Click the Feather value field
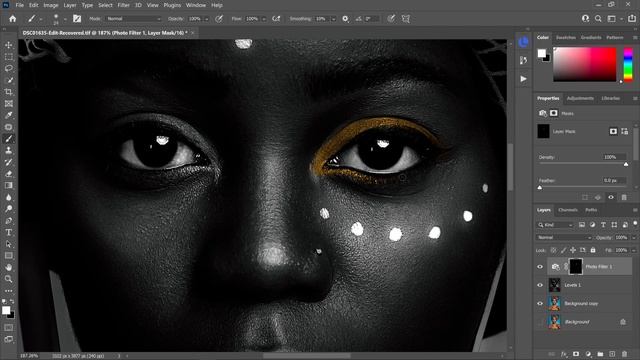This screenshot has width=640, height=360. (x=614, y=180)
